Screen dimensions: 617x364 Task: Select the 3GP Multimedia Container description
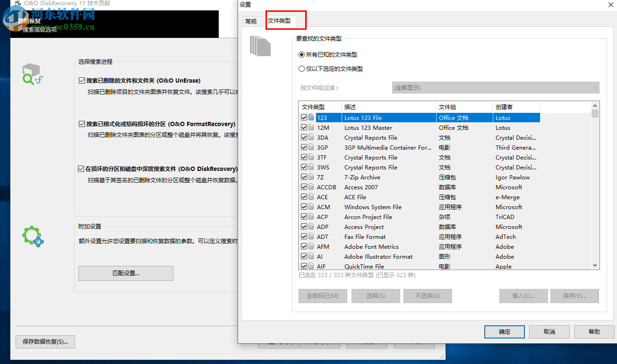pyautogui.click(x=387, y=147)
